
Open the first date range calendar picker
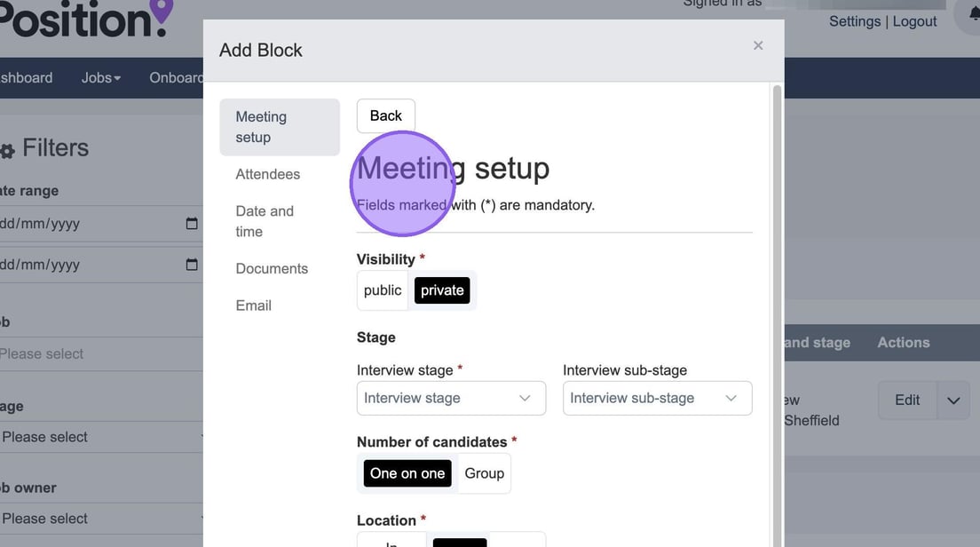tap(192, 224)
